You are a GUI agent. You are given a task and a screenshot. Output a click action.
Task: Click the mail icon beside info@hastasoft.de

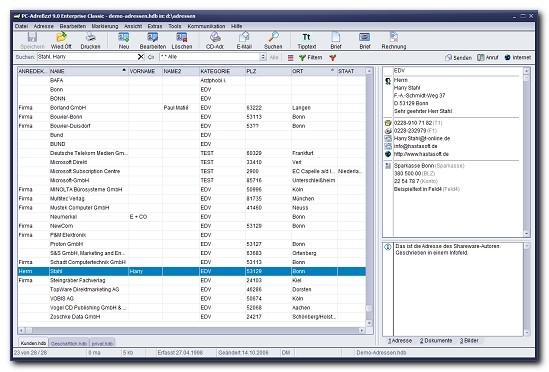tap(388, 146)
